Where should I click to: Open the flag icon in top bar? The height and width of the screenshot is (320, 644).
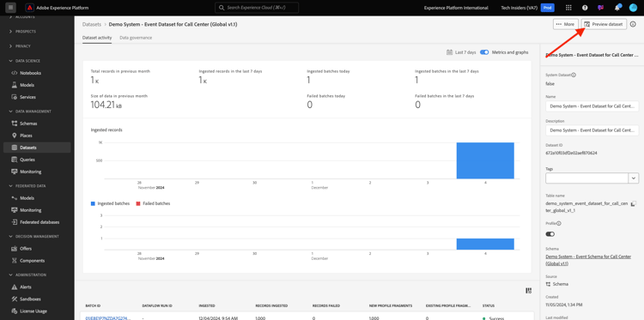pos(601,8)
